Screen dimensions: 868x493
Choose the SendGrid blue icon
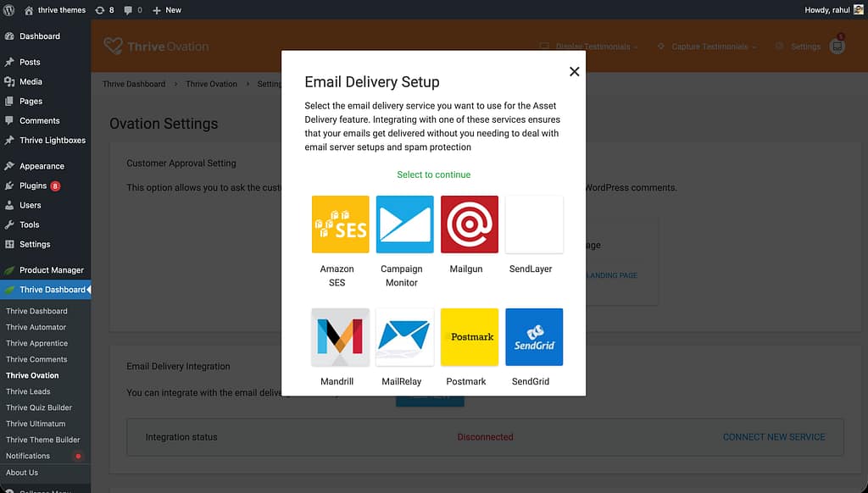pyautogui.click(x=533, y=337)
